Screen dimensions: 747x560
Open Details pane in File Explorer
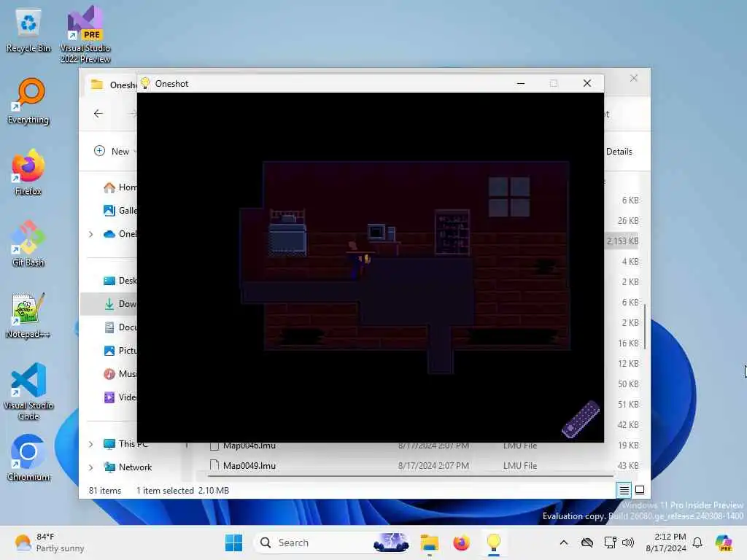tap(619, 152)
